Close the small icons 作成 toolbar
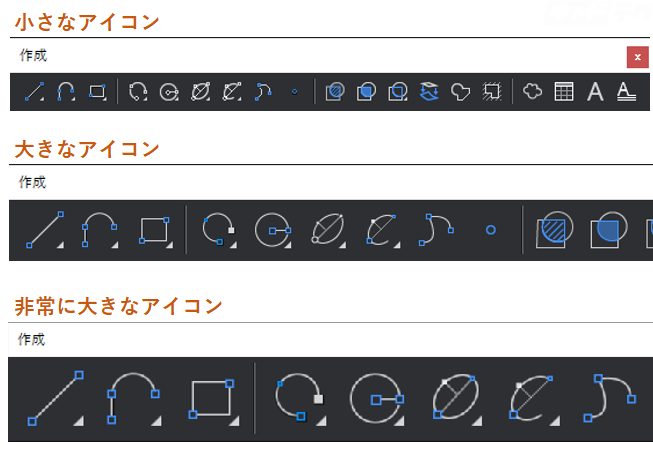Image resolution: width=653 pixels, height=459 pixels. 638,57
